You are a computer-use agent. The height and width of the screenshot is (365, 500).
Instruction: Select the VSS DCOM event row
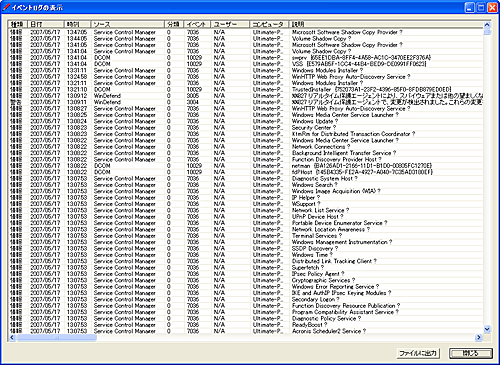[246, 64]
